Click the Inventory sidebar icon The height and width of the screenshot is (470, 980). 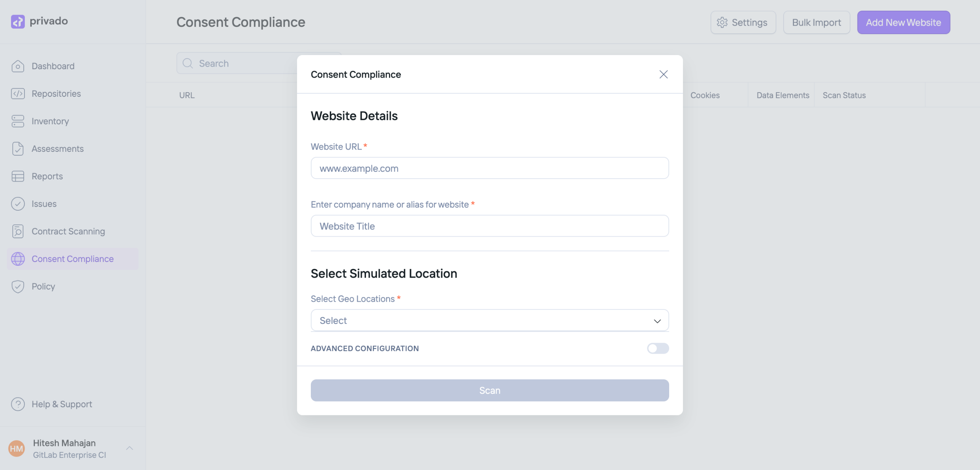coord(18,121)
